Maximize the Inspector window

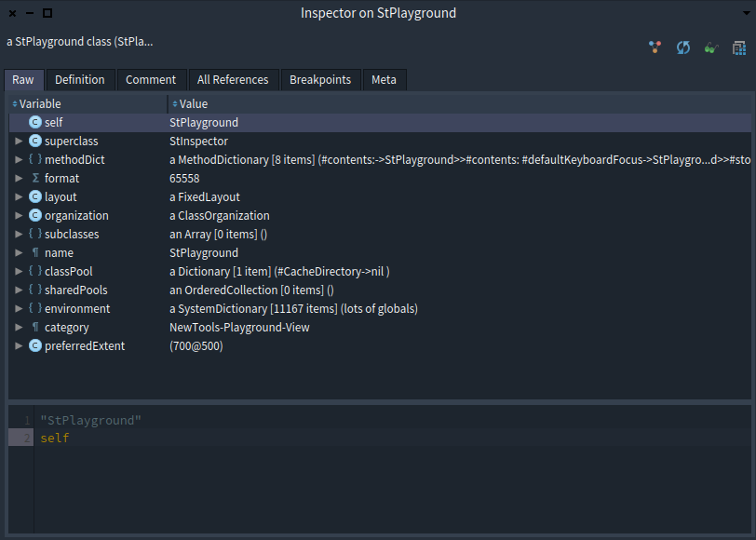pyautogui.click(x=47, y=13)
